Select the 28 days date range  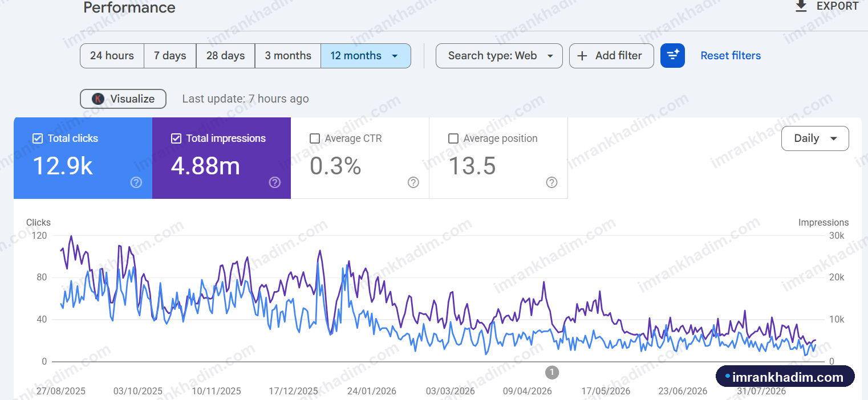point(225,55)
